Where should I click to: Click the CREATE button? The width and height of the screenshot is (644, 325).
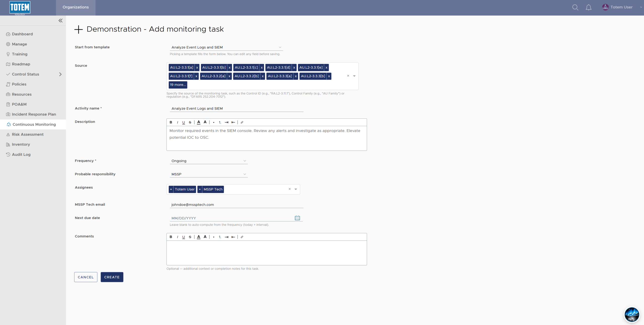[112, 277]
